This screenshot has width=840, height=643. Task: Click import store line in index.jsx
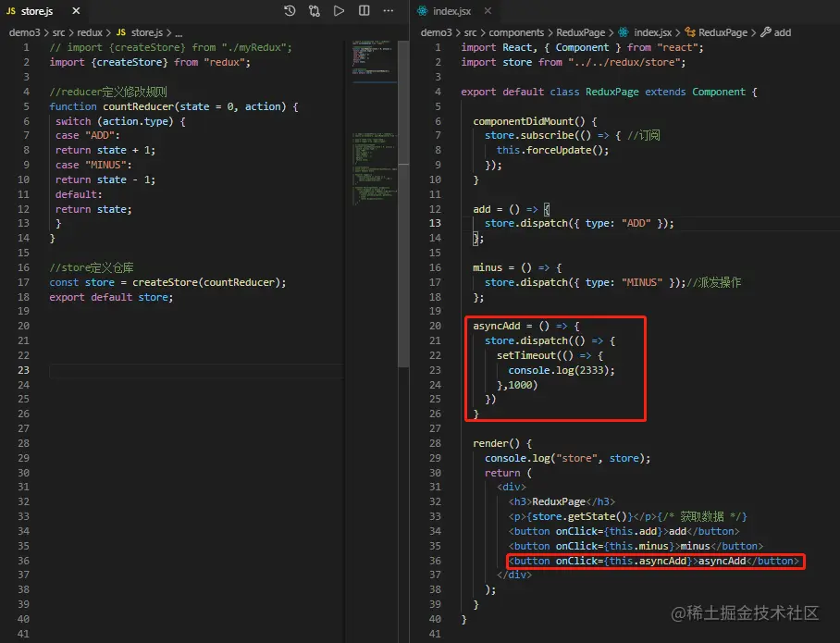click(x=574, y=62)
